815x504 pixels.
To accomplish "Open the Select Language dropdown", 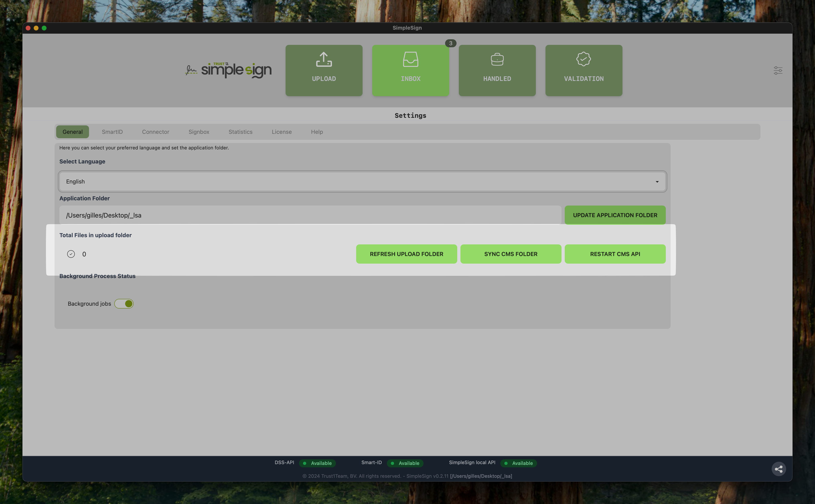I will (362, 182).
